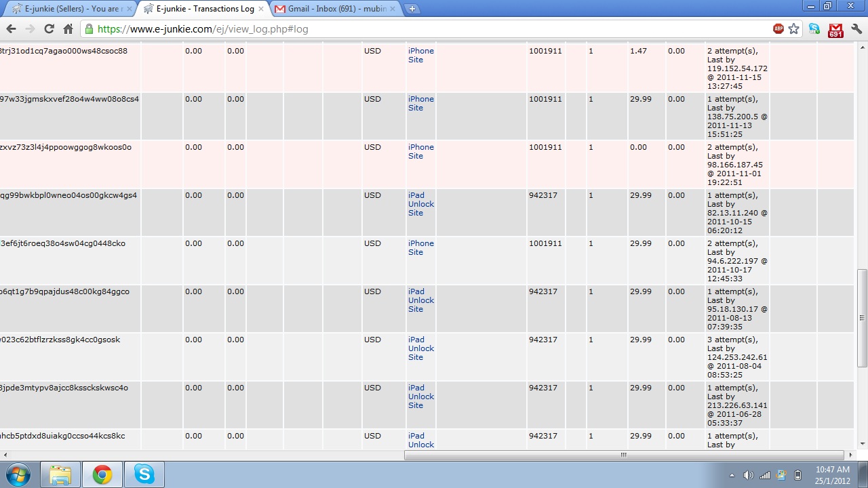Open a new browser tab
868x488 pixels.
(x=412, y=9)
